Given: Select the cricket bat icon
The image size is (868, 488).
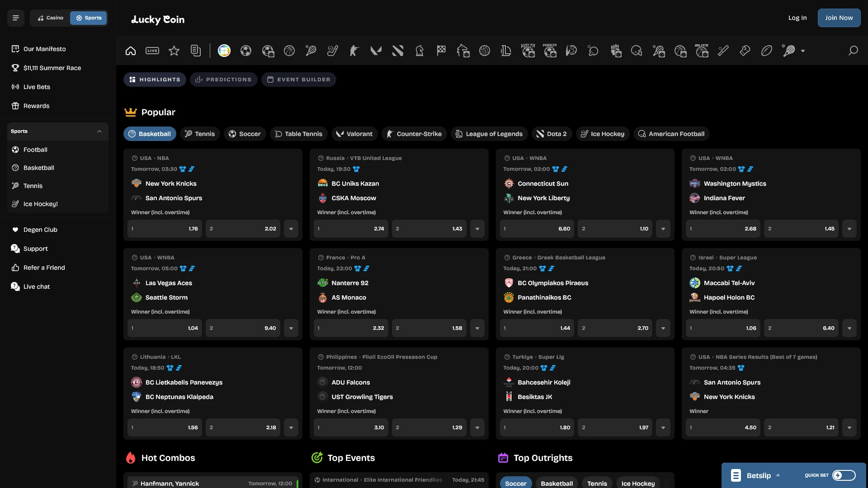Looking at the screenshot, I should (723, 51).
